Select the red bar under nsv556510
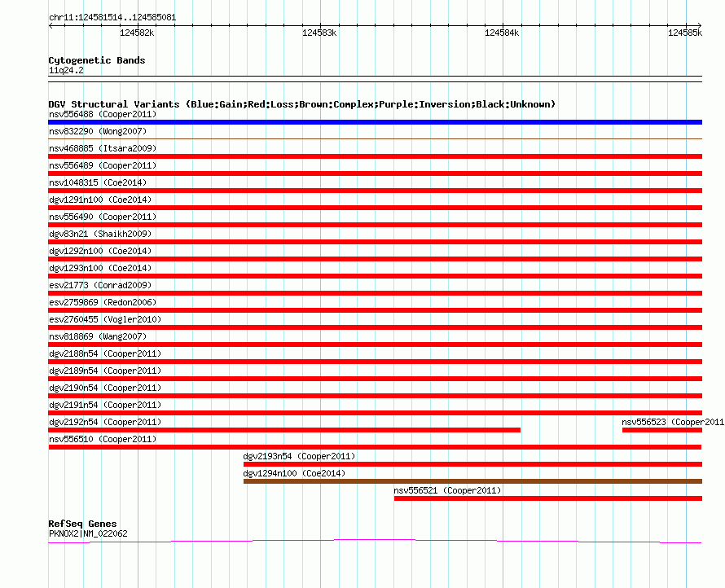Screen dimensions: 725x588 click(375, 447)
